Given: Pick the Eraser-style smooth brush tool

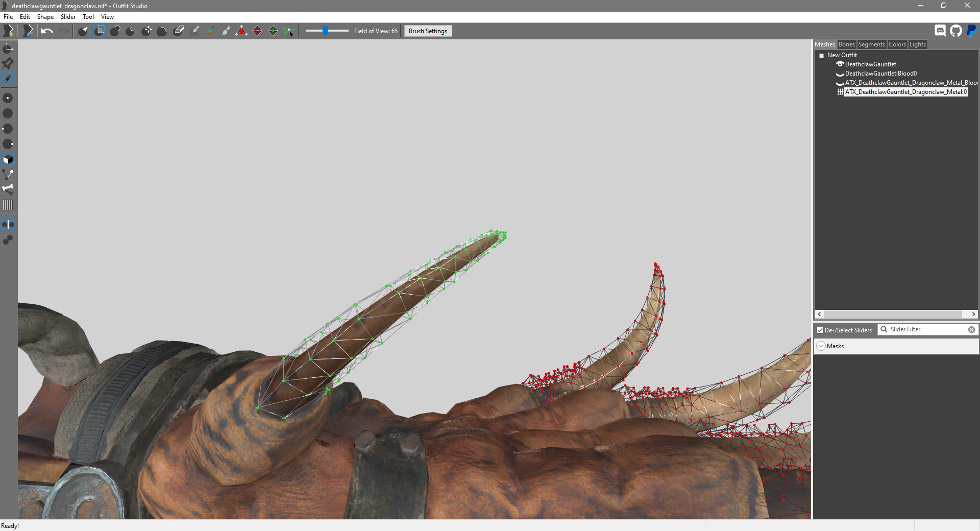Looking at the screenshot, I should point(179,31).
